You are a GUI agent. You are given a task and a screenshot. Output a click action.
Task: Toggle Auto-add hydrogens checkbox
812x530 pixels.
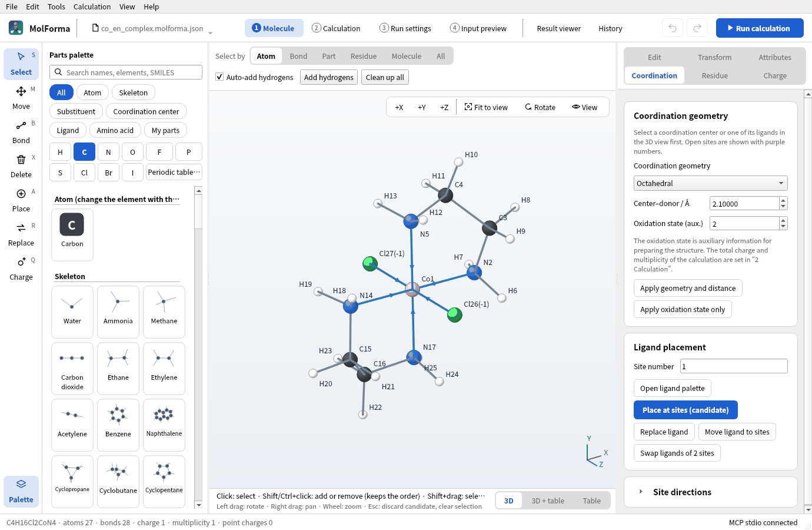tap(219, 77)
